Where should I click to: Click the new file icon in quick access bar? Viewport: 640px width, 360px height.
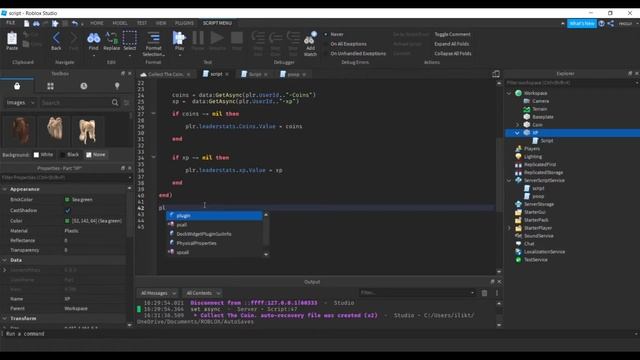tap(27, 24)
